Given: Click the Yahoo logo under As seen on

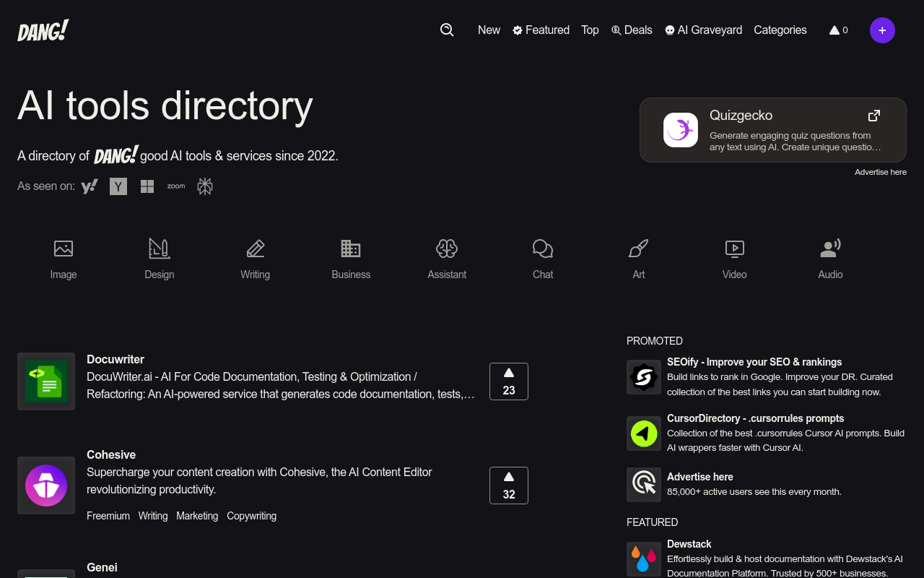Looking at the screenshot, I should pyautogui.click(x=90, y=186).
